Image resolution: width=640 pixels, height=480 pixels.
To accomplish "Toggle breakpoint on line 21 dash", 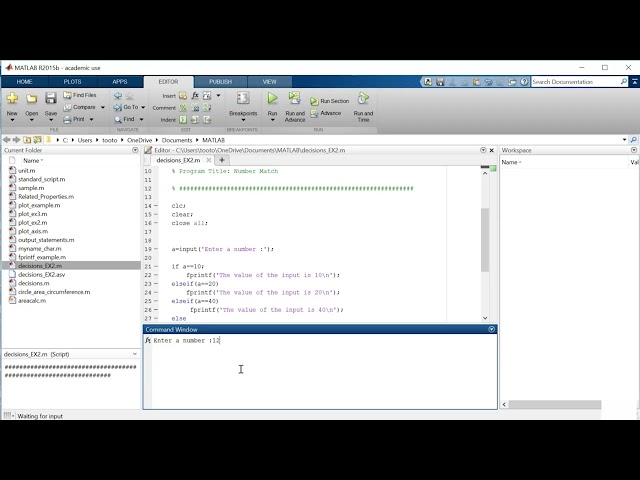I will coord(156,267).
